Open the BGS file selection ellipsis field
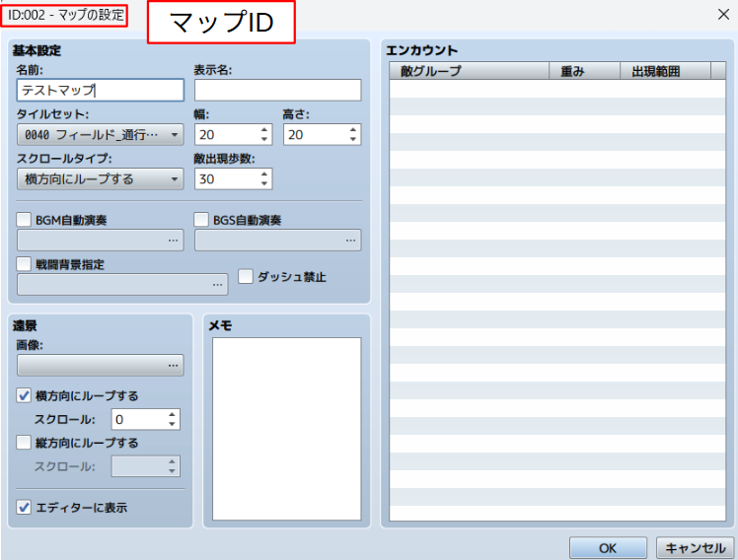Image resolution: width=738 pixels, height=560 pixels. (277, 241)
